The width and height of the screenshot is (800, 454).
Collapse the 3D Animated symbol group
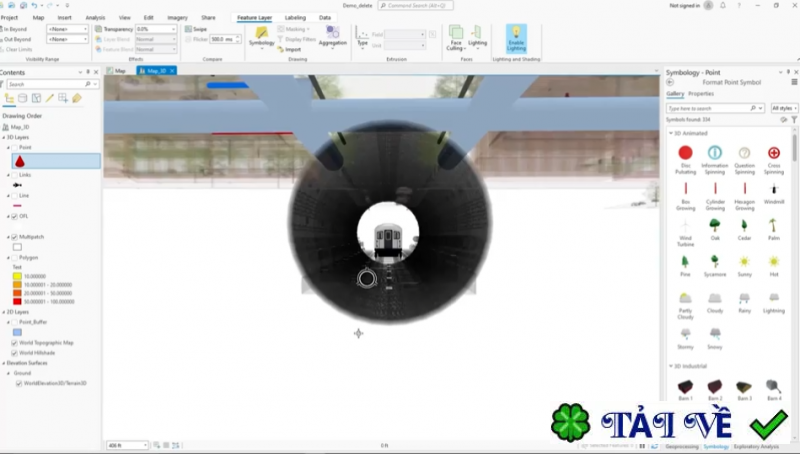click(x=671, y=133)
